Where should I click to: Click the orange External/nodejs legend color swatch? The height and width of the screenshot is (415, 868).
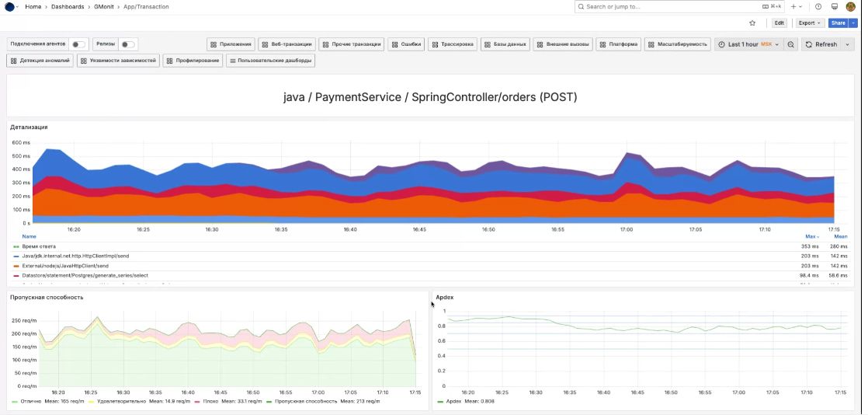[x=16, y=266]
